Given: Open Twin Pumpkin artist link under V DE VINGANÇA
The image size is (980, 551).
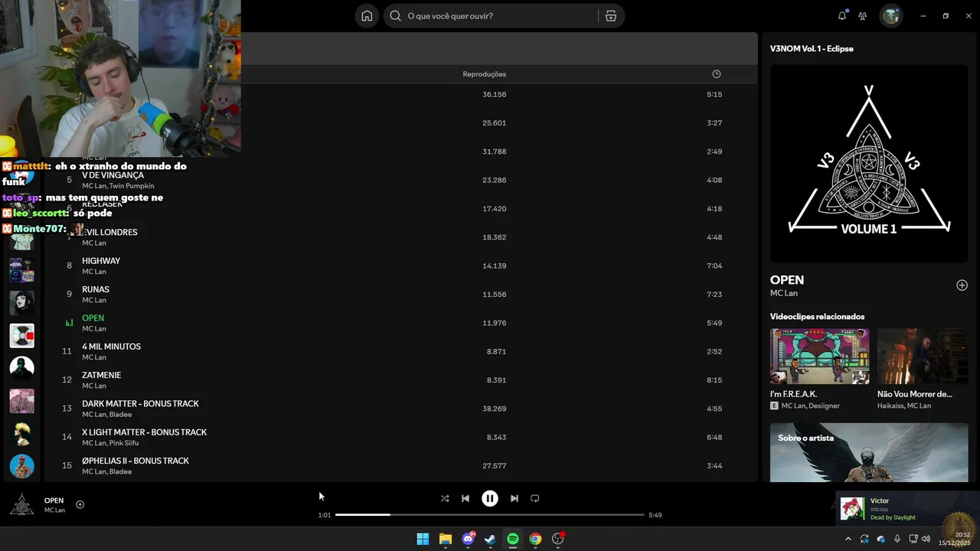Looking at the screenshot, I should tap(132, 186).
